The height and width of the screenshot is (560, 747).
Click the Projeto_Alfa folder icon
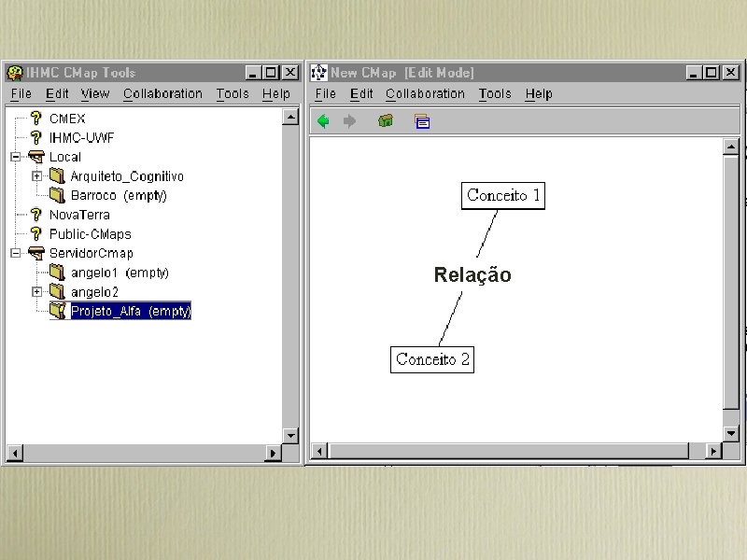pos(58,311)
